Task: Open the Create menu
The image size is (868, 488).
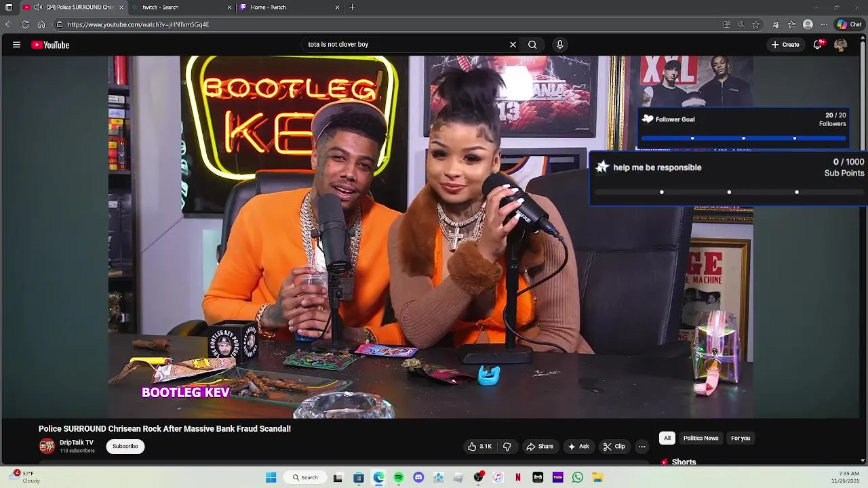Action: pos(785,45)
